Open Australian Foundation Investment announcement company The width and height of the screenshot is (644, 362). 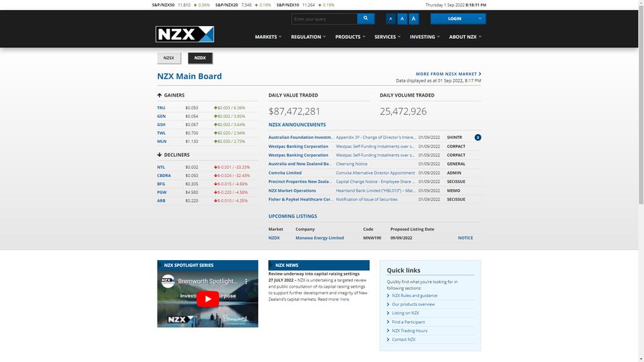tap(301, 137)
